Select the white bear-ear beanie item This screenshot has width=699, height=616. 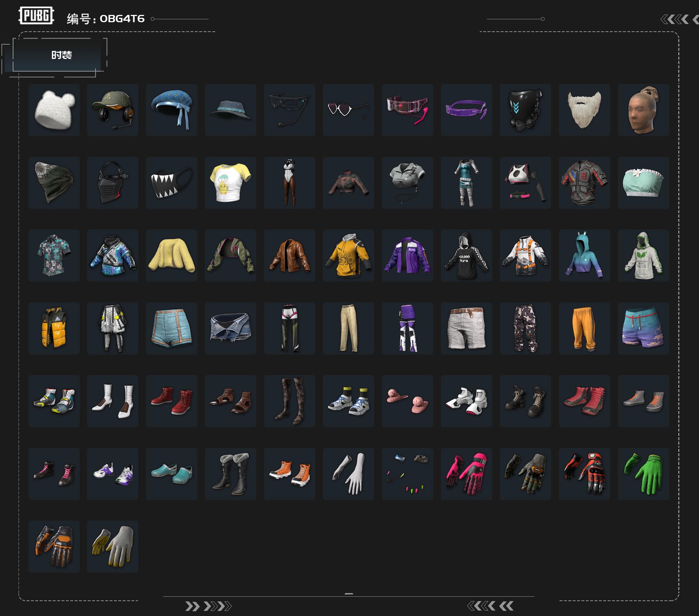54,110
